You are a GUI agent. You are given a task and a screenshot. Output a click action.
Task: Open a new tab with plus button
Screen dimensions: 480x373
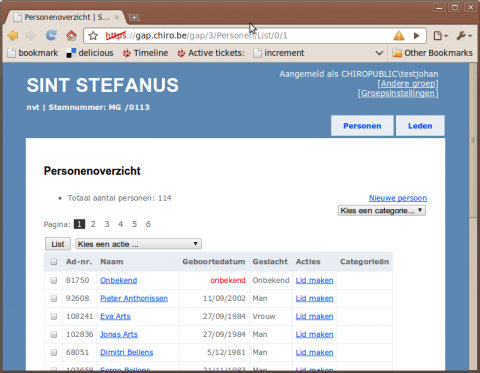tap(134, 17)
